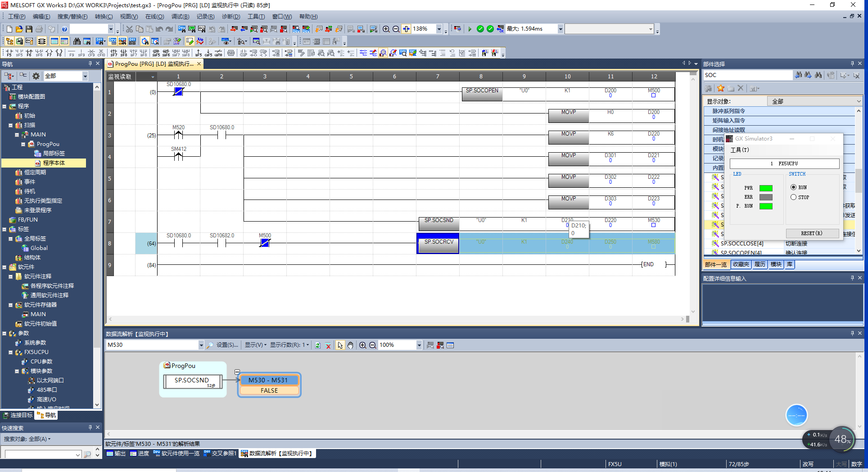Switch to the 交叉参照1 tab
Viewport: 868px width, 472px height.
coord(220,454)
